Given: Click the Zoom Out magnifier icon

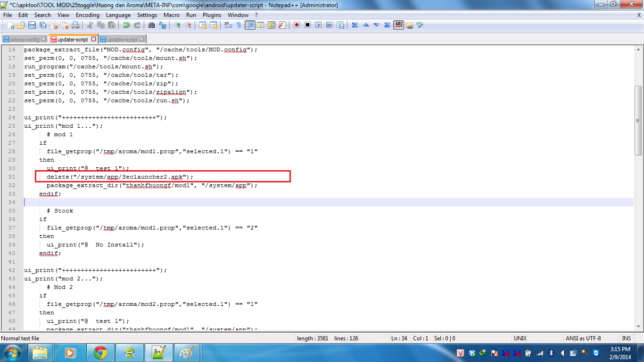Looking at the screenshot, I should 188,25.
